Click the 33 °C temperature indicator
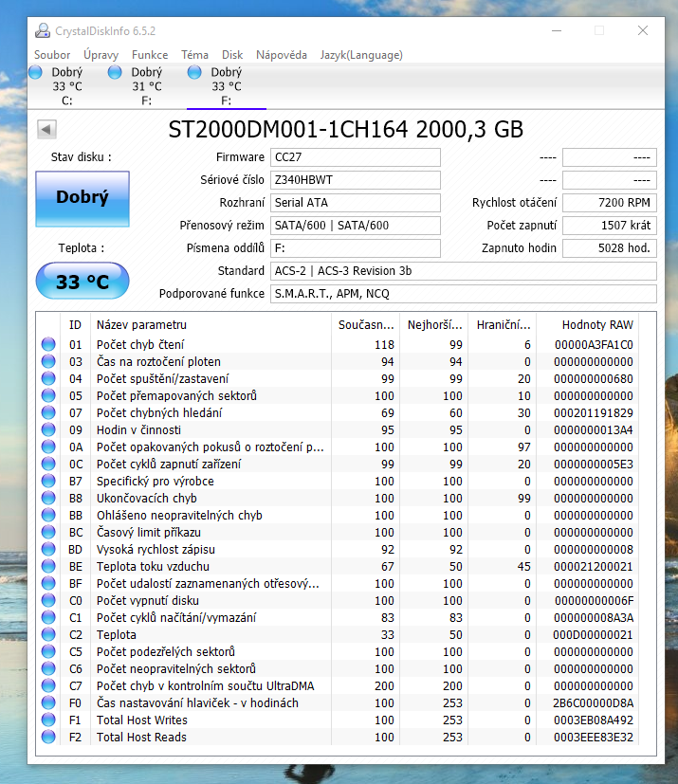This screenshot has height=784, width=678. click(82, 281)
